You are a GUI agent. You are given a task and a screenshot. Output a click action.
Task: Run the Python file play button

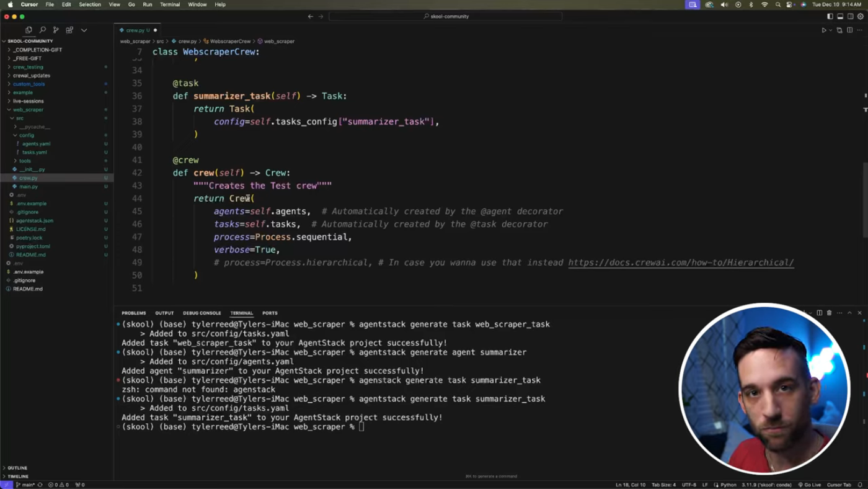pyautogui.click(x=824, y=30)
